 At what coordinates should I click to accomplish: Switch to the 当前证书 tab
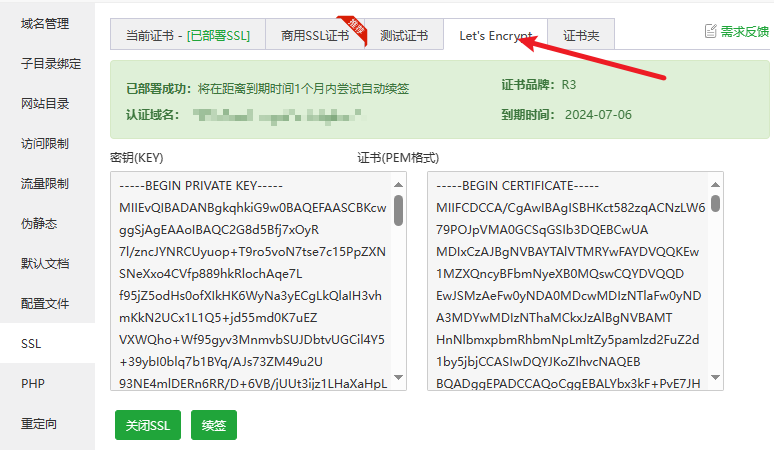(x=187, y=36)
